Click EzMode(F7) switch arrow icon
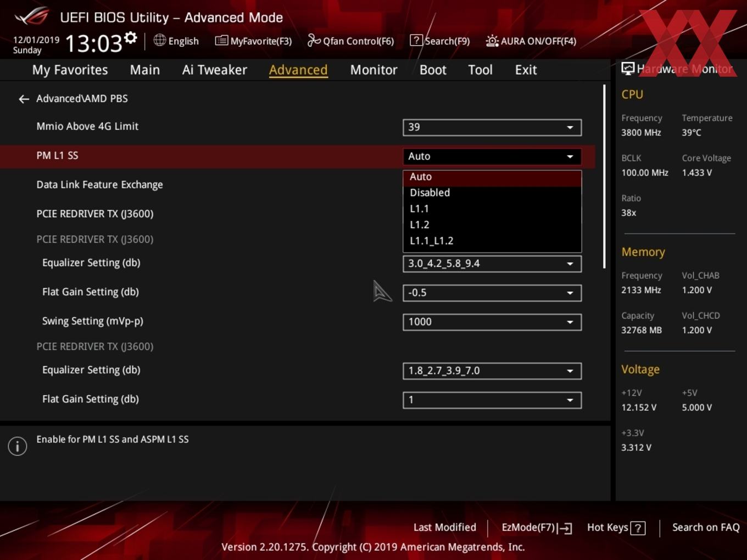 (x=565, y=528)
